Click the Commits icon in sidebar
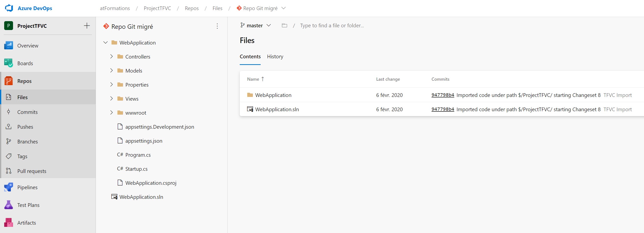Viewport: 644px width, 233px height. coord(9,112)
